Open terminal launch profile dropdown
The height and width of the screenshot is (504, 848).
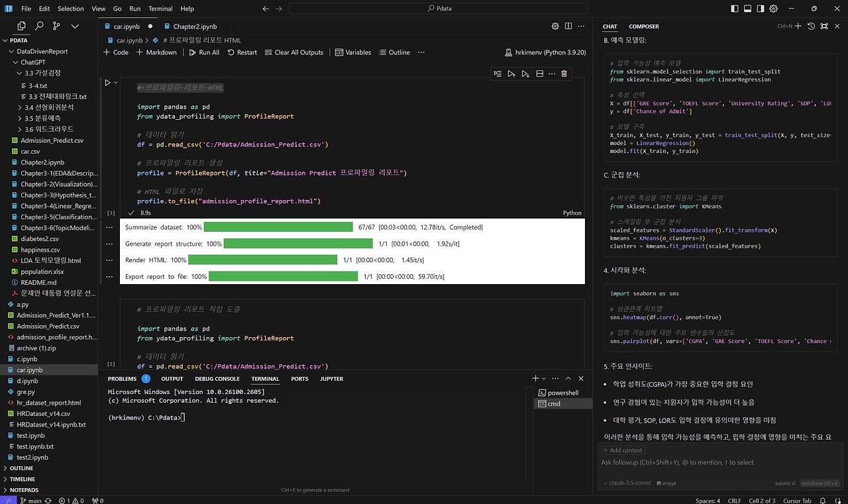pyautogui.click(x=543, y=379)
